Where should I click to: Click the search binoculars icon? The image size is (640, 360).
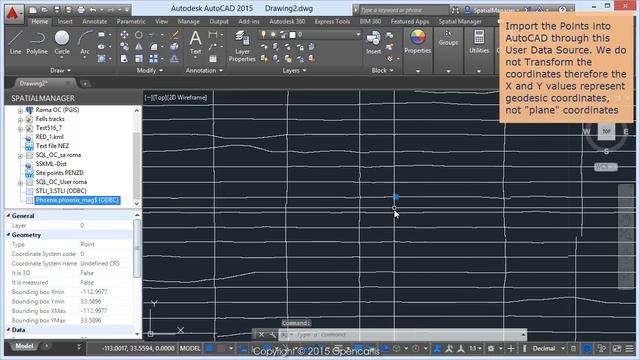pyautogui.click(x=455, y=10)
